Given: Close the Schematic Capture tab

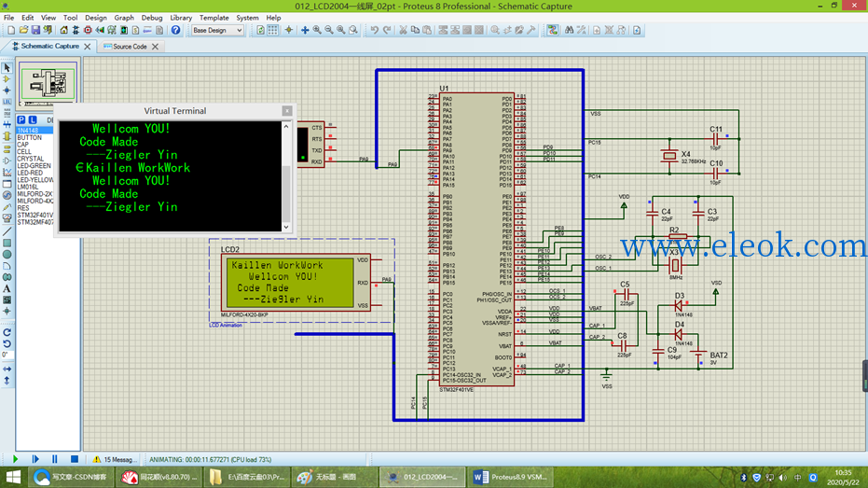Looking at the screenshot, I should coord(88,47).
